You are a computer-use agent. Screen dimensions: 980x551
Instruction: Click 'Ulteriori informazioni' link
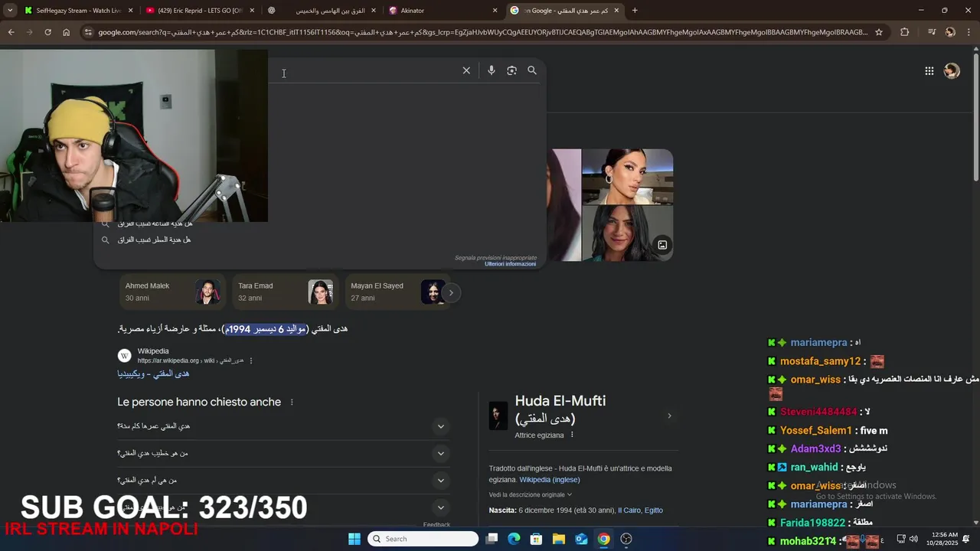[511, 264]
